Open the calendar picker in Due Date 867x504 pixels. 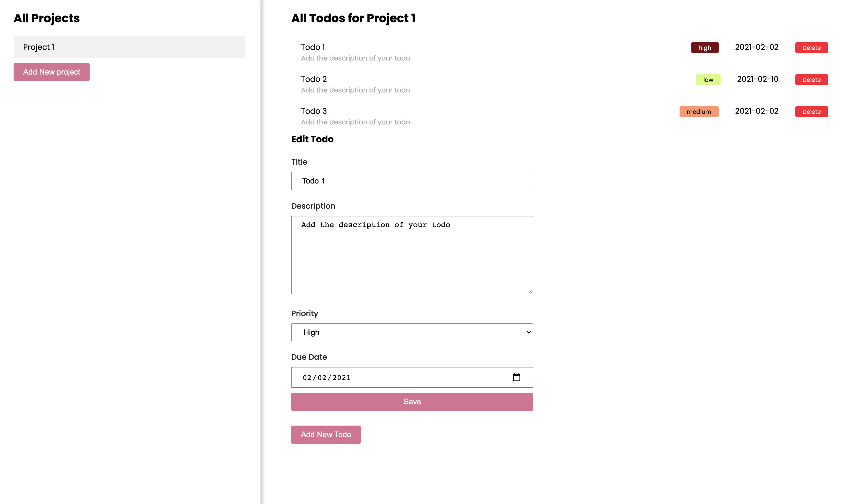click(516, 377)
